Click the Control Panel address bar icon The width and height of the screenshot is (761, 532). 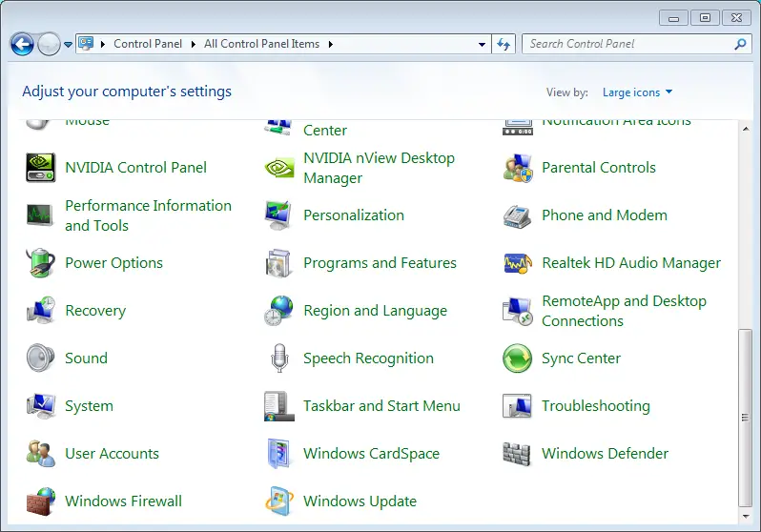click(86, 44)
